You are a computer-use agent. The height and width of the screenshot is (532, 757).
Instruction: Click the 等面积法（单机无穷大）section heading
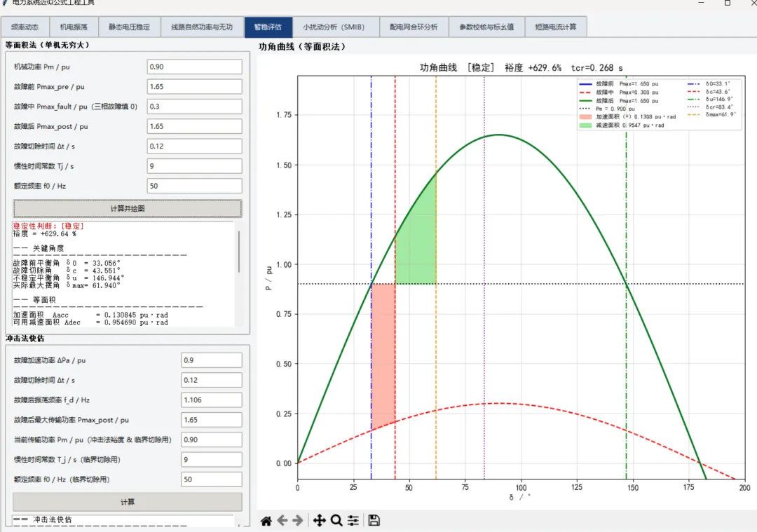click(48, 45)
